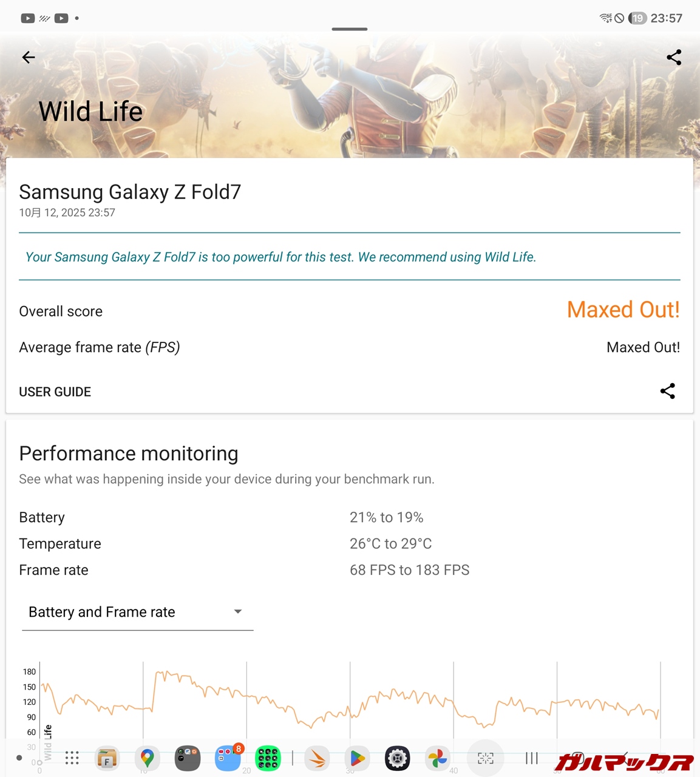Tap the recent apps navigation button

532,758
